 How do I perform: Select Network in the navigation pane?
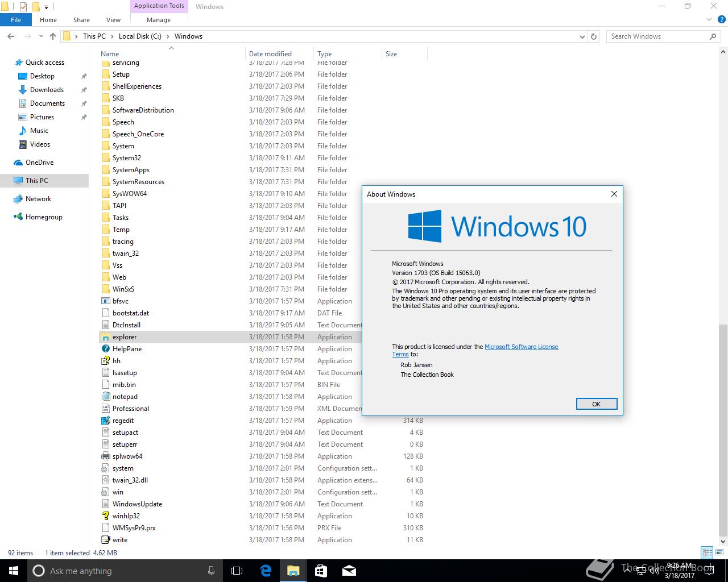[38, 199]
